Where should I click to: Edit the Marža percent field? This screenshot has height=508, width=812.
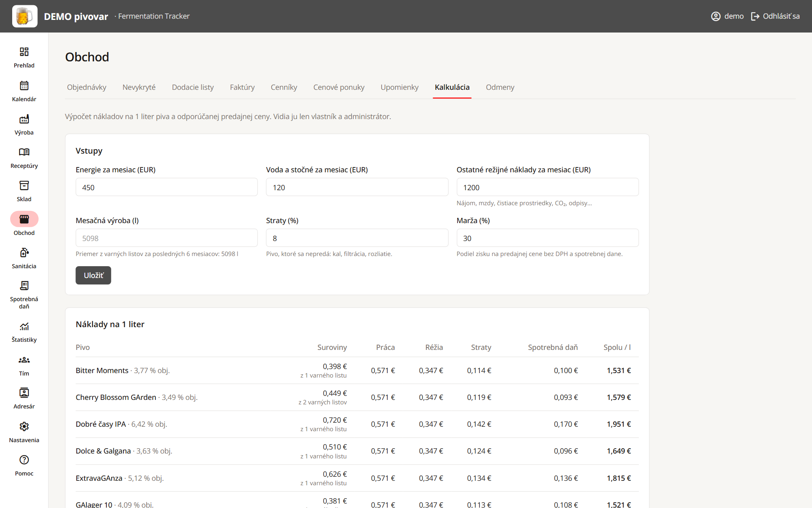(x=547, y=238)
